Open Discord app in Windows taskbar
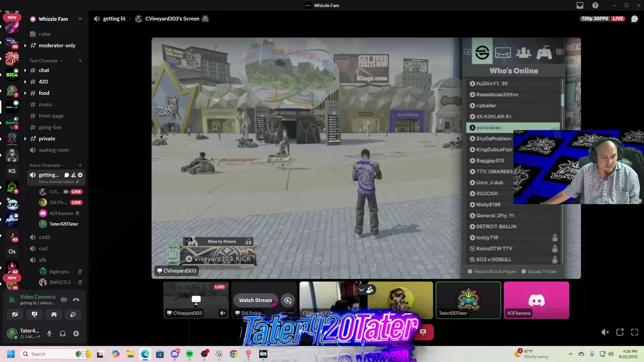 [x=175, y=354]
